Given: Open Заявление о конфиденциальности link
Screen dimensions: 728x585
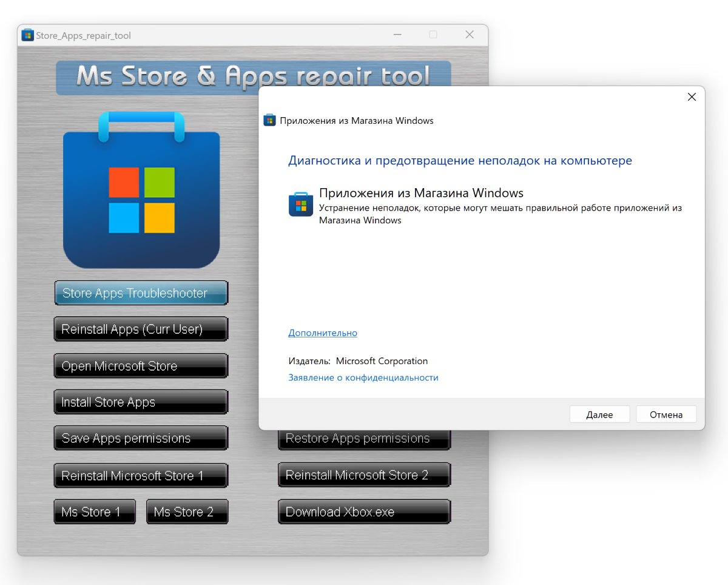Looking at the screenshot, I should pyautogui.click(x=363, y=377).
